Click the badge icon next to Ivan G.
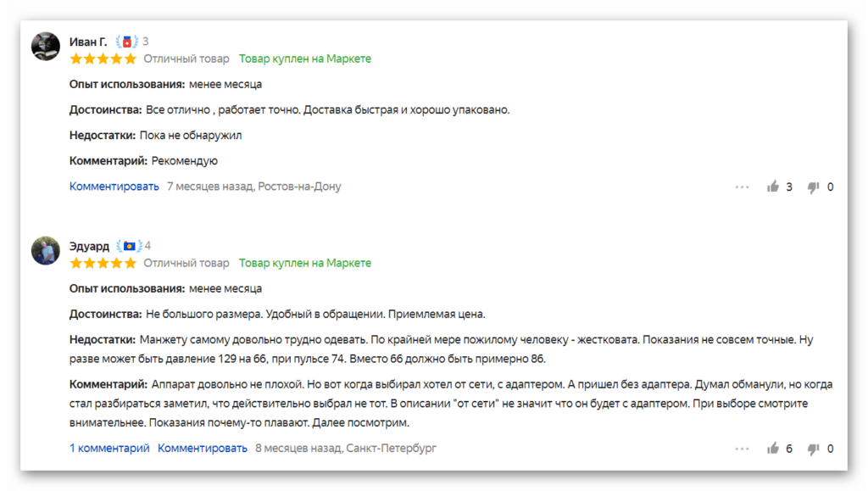Screen dimensions: 868x491 tap(127, 42)
